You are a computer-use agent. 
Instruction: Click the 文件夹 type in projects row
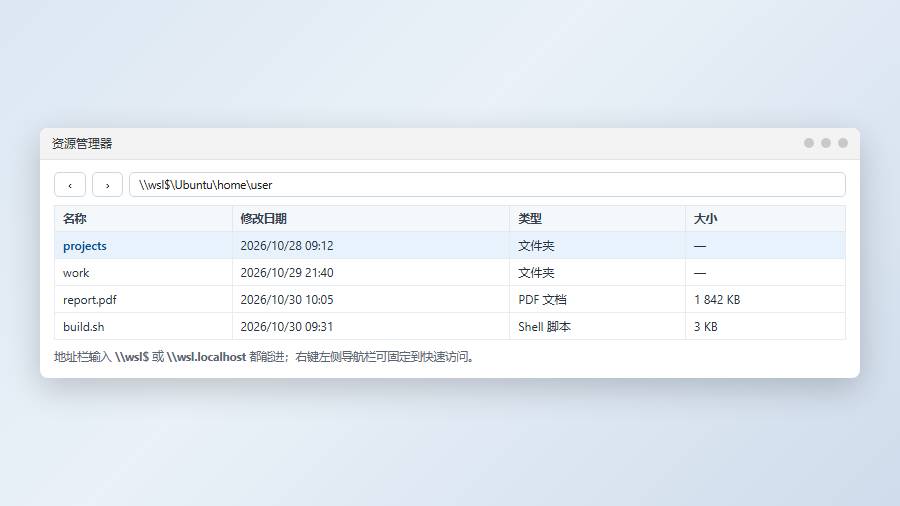point(536,246)
